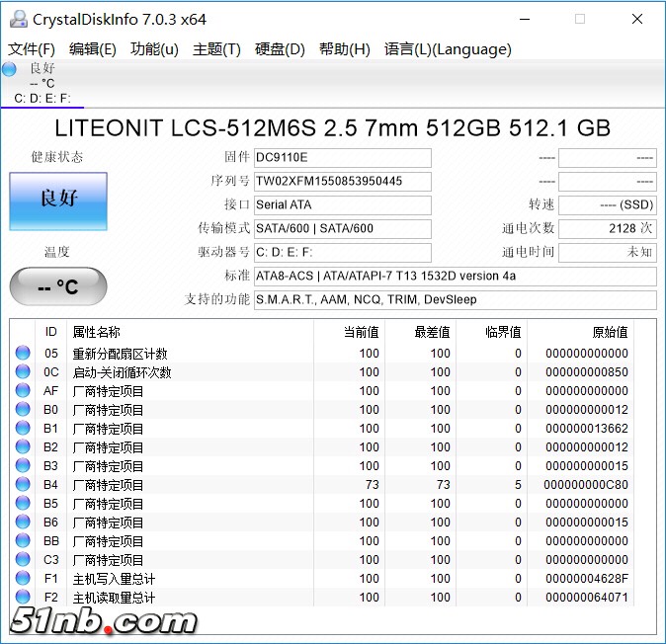This screenshot has height=644, width=666.
Task: Click the status orb for attribute BB
Action: (x=23, y=541)
